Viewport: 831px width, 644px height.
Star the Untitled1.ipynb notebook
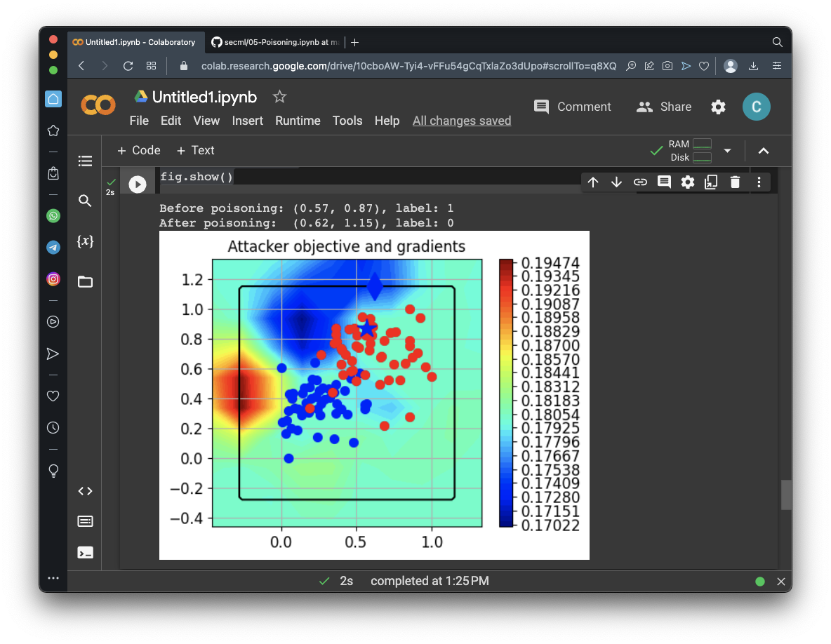click(x=279, y=97)
